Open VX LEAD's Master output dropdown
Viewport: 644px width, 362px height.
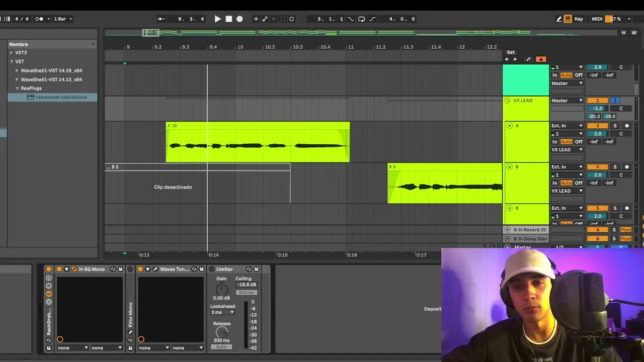[567, 101]
